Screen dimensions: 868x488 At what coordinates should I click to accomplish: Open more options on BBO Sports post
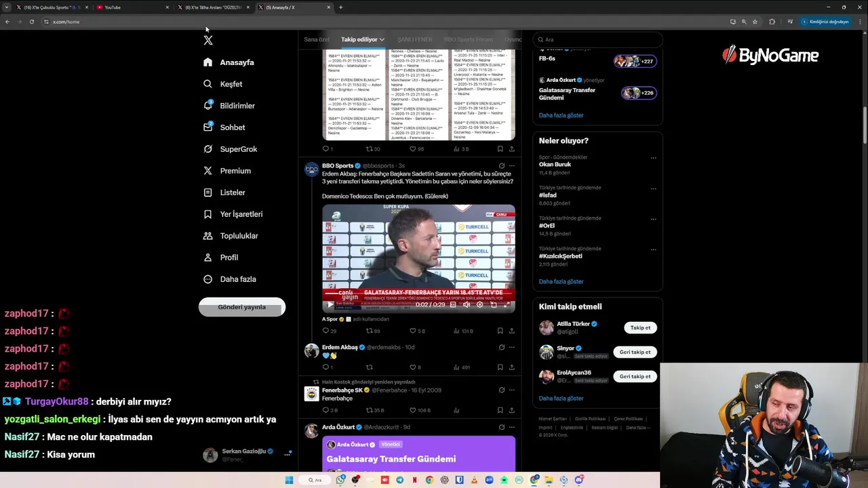(x=511, y=165)
